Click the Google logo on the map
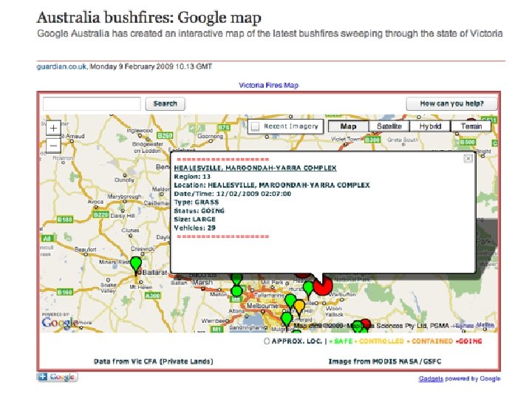 [x=59, y=322]
